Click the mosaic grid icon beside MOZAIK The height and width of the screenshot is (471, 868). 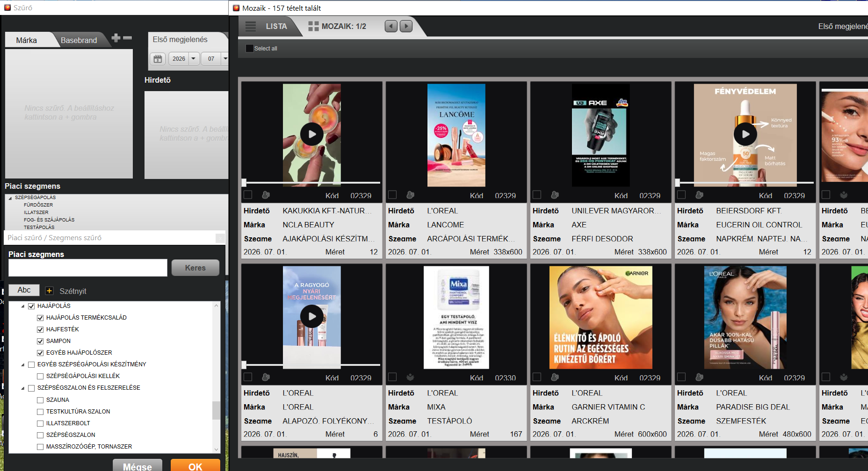[313, 26]
